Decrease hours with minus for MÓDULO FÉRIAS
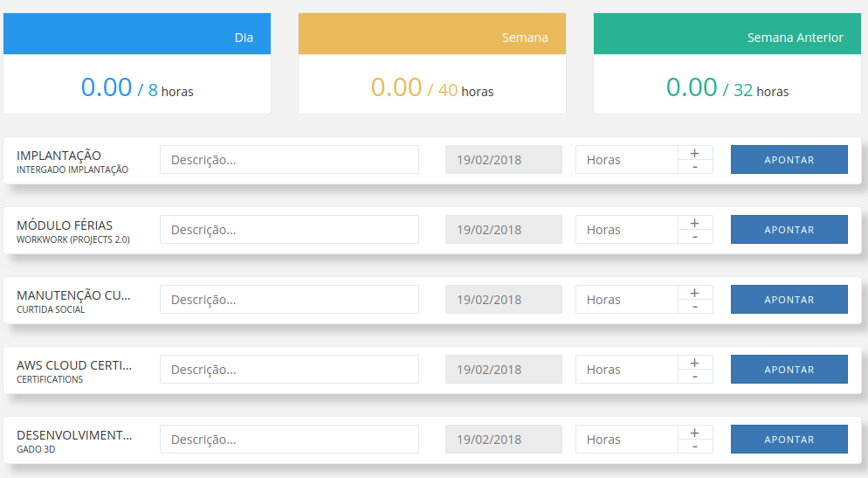Viewport: 868px width, 478px height. pyautogui.click(x=695, y=237)
